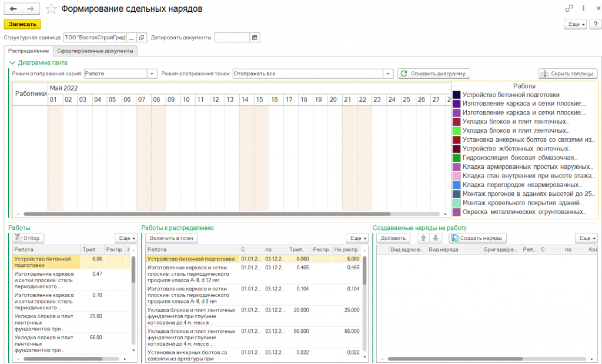Open calendar picker for document date
Screen dimensions: 602x364
255,38
